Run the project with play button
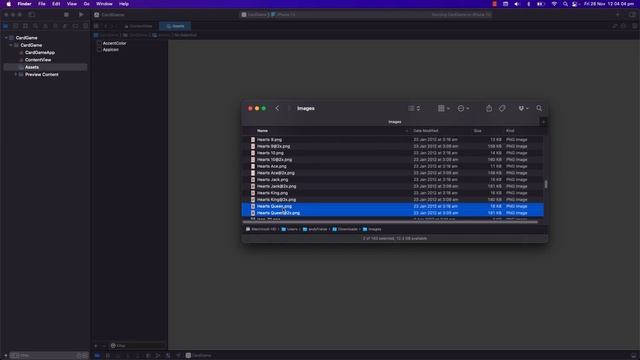 pos(81,15)
